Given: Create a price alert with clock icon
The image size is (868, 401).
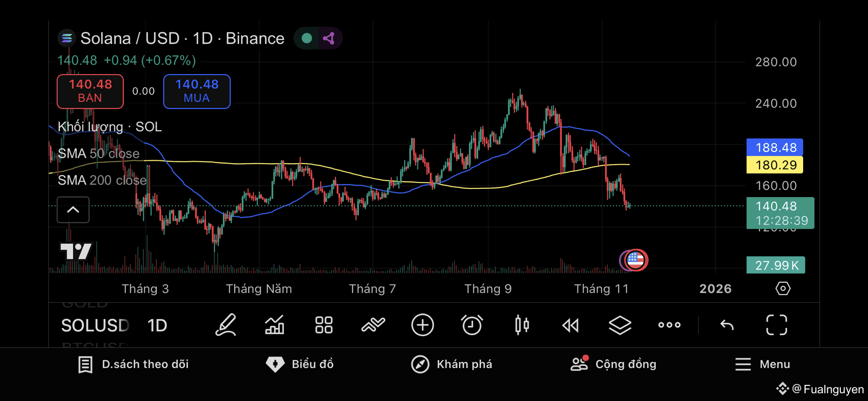Looking at the screenshot, I should point(472,325).
